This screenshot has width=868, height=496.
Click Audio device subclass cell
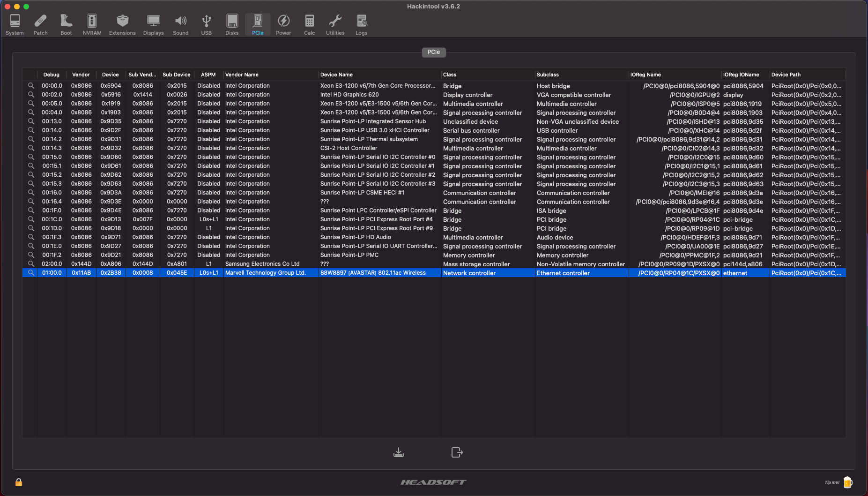tap(555, 237)
